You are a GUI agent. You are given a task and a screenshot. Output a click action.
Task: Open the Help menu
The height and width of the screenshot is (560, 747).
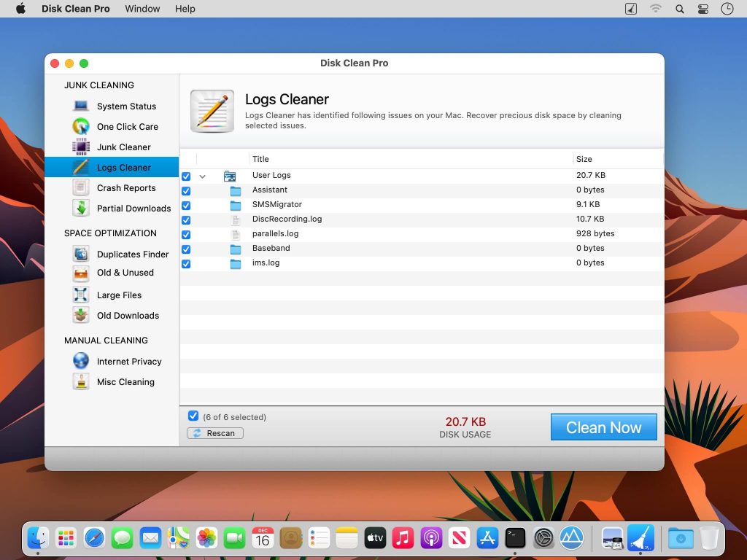pos(185,9)
